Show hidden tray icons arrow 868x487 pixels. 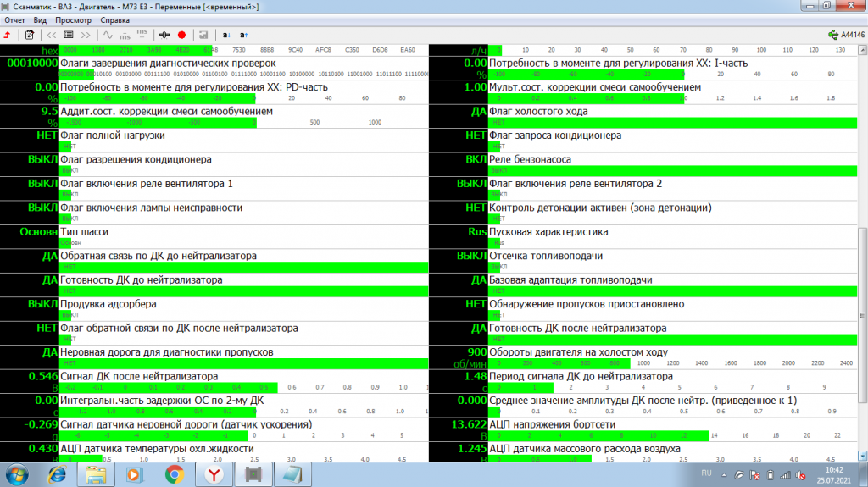pyautogui.click(x=724, y=475)
